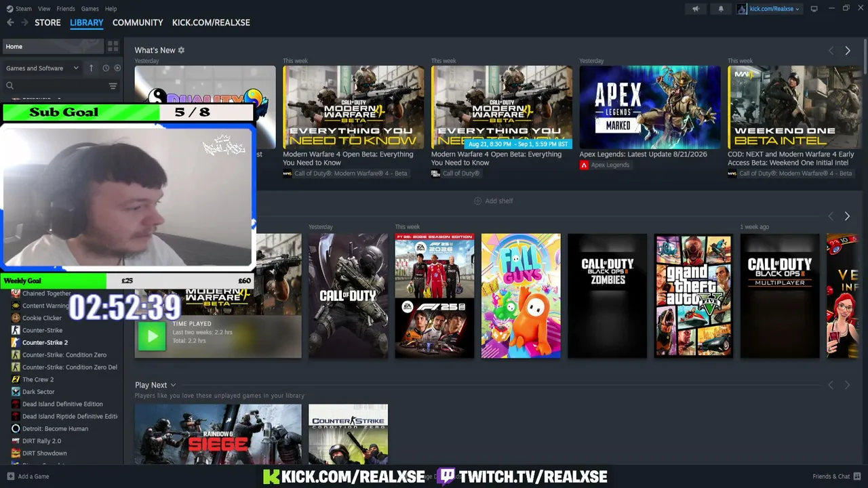This screenshot has height=488, width=868.
Task: Click the Add shelf button
Action: tap(493, 201)
